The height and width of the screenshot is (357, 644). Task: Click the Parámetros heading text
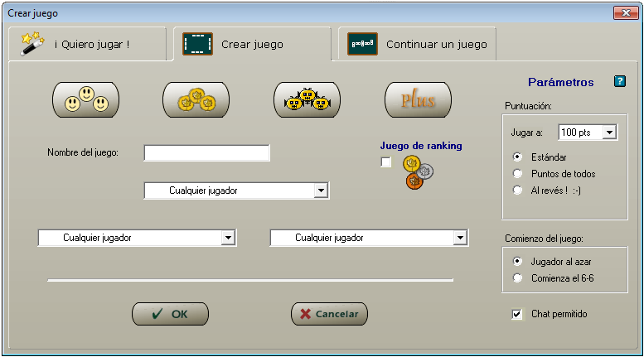tap(560, 82)
